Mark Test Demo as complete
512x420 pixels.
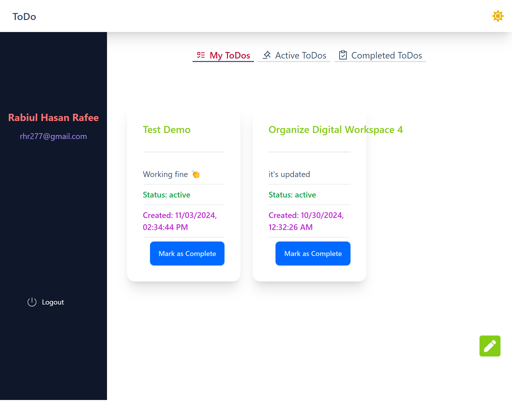pyautogui.click(x=187, y=253)
